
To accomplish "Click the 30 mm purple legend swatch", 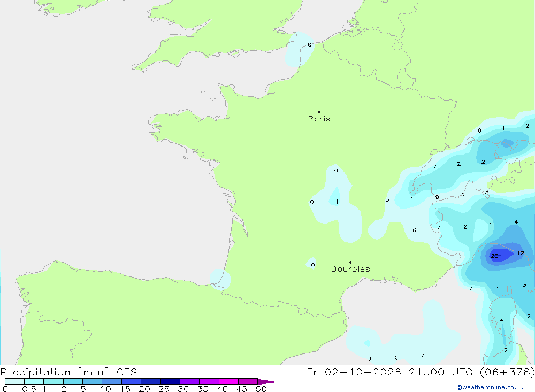I will point(190,381).
